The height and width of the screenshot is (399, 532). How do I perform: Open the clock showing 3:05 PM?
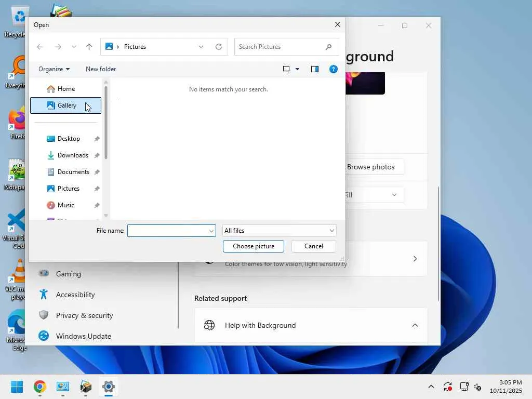click(x=506, y=387)
